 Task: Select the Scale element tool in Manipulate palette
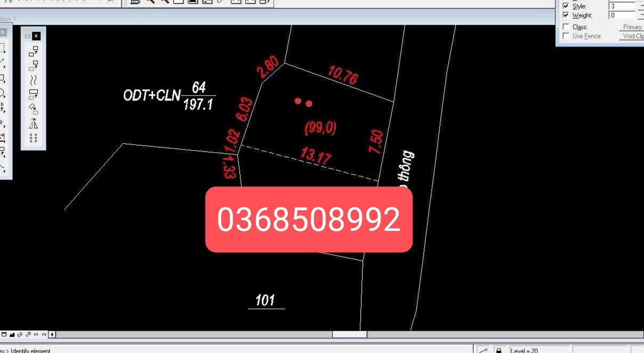(33, 95)
